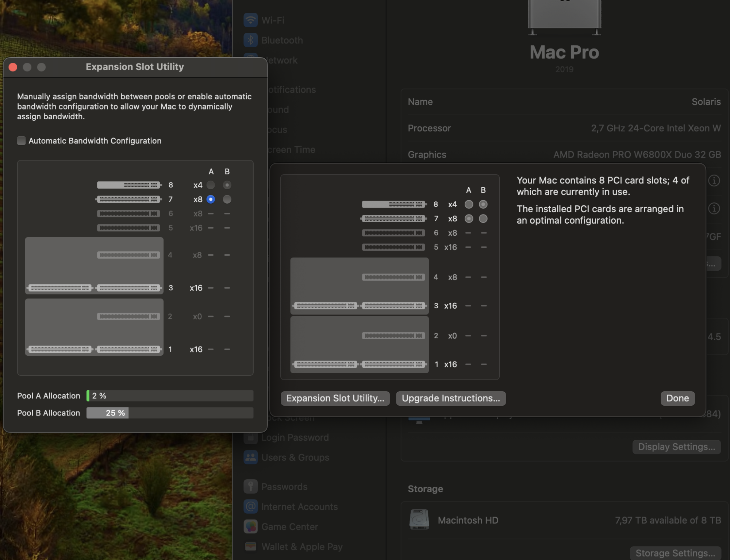The width and height of the screenshot is (730, 560).
Task: Click Expansion Slot Utility... button
Action: (335, 398)
